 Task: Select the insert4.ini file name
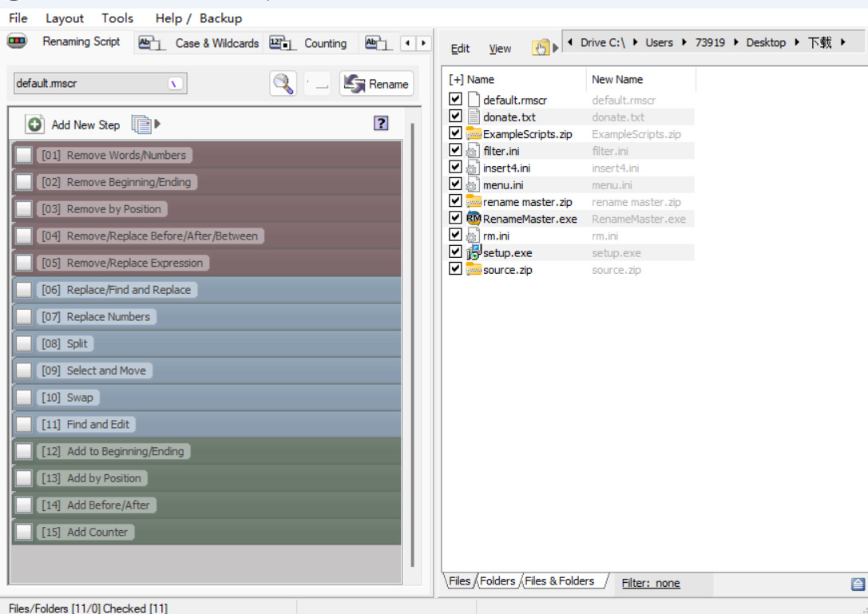click(x=506, y=168)
